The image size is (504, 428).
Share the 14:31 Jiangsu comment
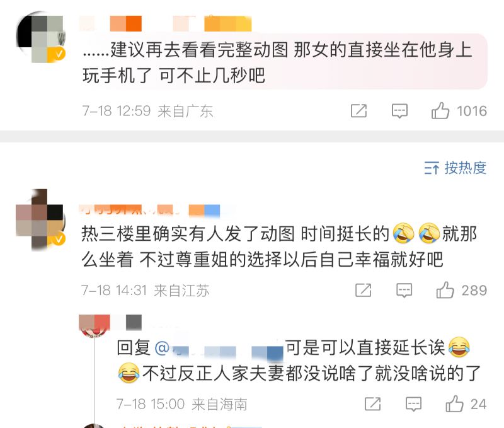tap(364, 291)
